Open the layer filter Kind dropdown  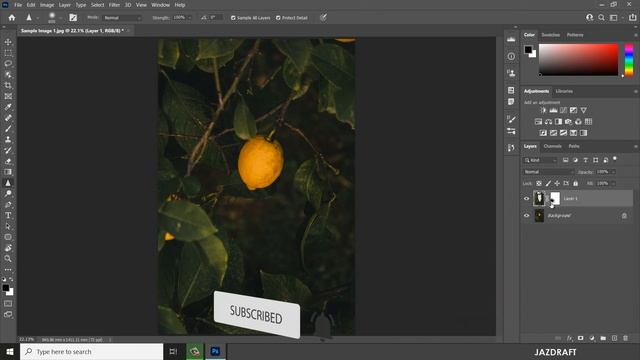click(540, 160)
